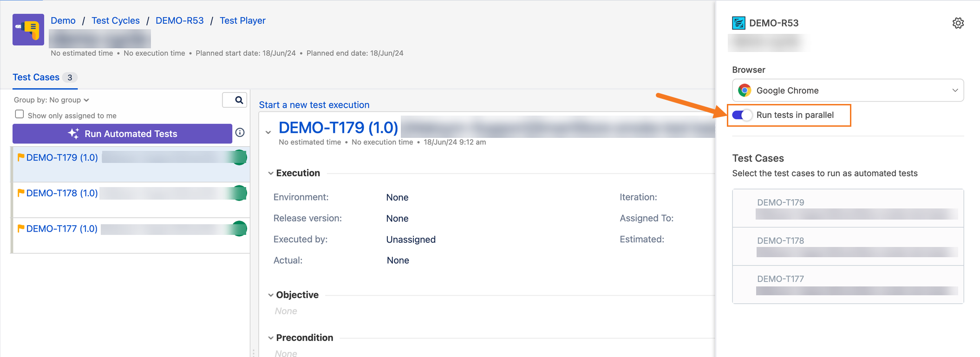This screenshot has height=357, width=980.
Task: Click Planned start date: 18/Jun/24 text
Action: tap(246, 53)
